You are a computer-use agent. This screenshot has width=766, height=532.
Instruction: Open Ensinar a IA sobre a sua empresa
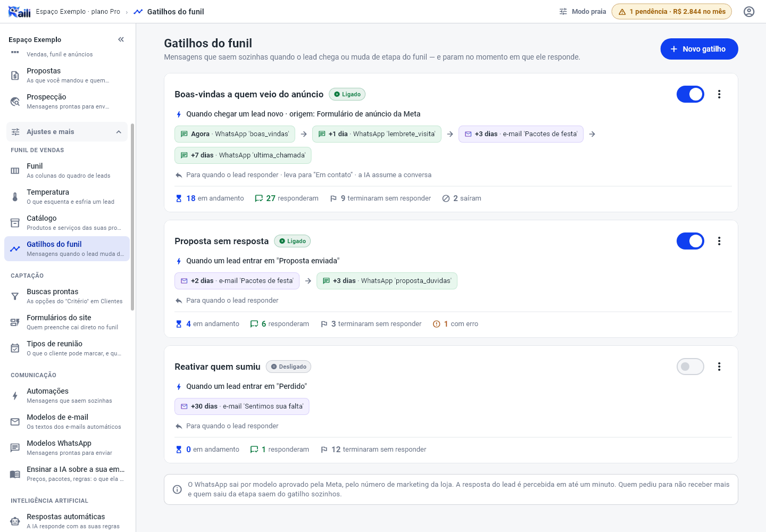tap(67, 473)
